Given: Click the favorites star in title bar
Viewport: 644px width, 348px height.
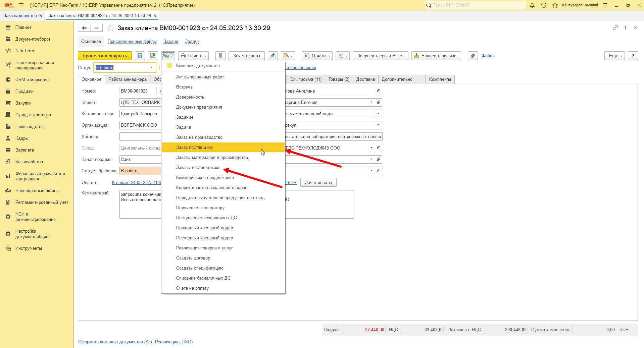Looking at the screenshot, I should (x=555, y=5).
